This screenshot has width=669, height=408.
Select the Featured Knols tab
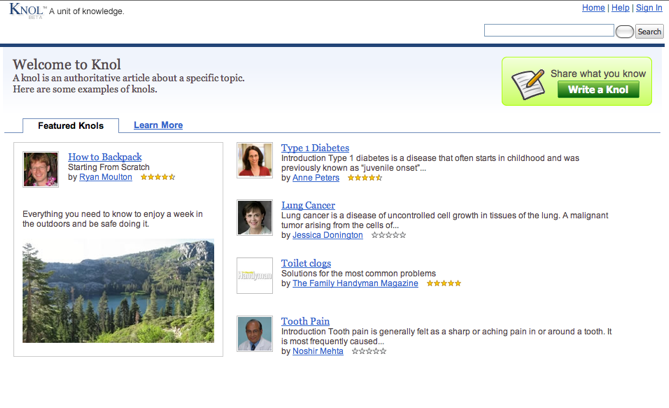[70, 125]
